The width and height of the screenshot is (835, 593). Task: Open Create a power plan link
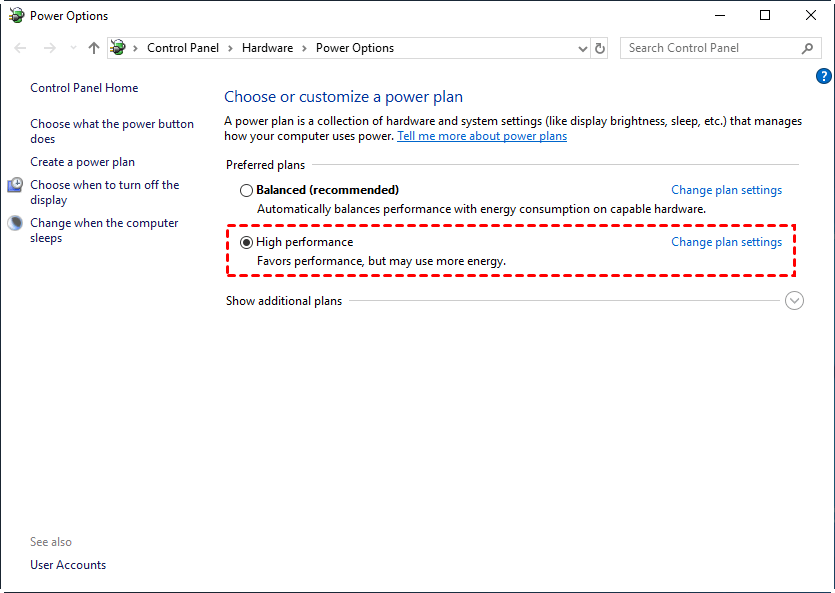point(83,162)
